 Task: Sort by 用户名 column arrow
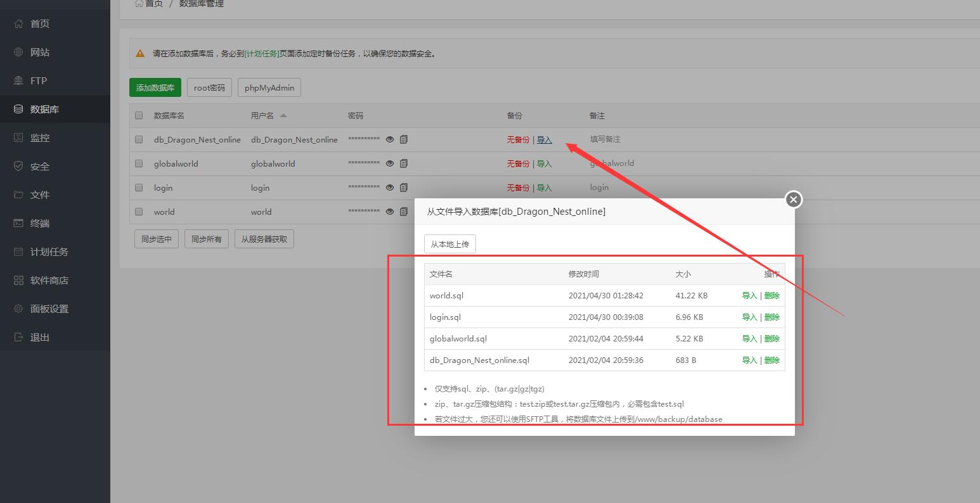tap(283, 115)
